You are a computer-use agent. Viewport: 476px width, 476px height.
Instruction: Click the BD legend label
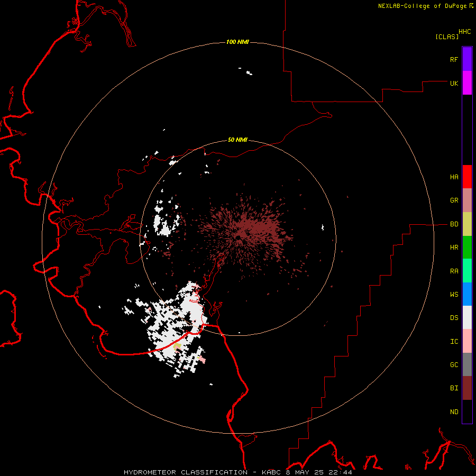coord(454,224)
